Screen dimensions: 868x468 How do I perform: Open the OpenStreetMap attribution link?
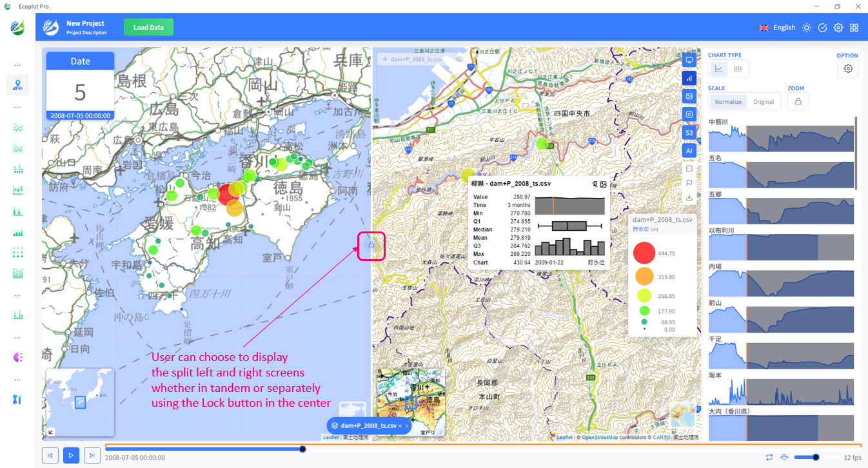[600, 438]
